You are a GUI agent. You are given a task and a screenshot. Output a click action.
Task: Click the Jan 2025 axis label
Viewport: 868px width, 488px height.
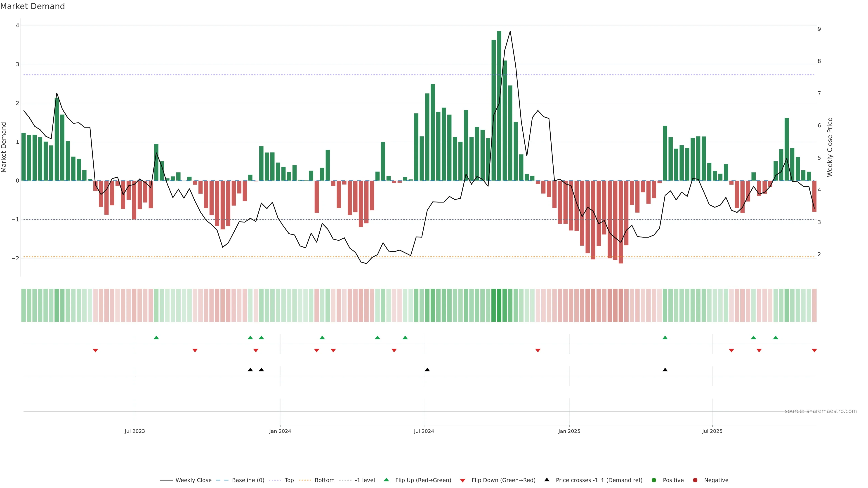(x=569, y=431)
